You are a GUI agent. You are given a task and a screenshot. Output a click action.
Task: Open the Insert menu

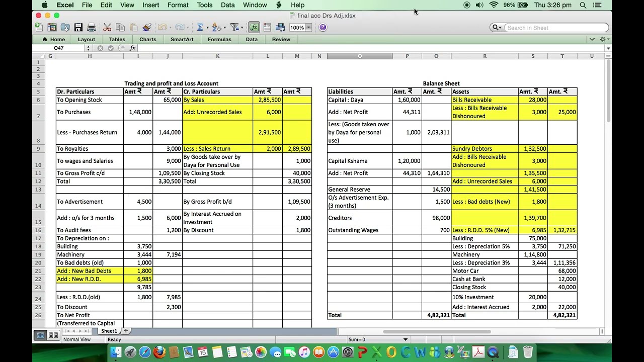[151, 5]
